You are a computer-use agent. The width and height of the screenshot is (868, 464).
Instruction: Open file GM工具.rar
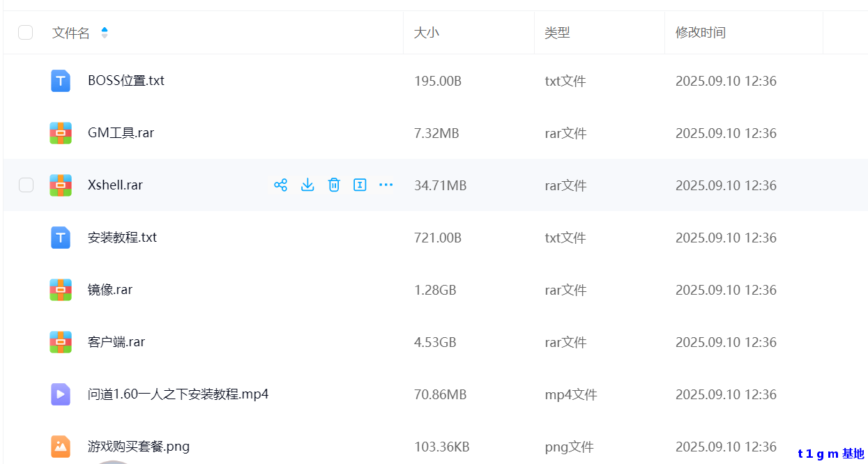121,132
